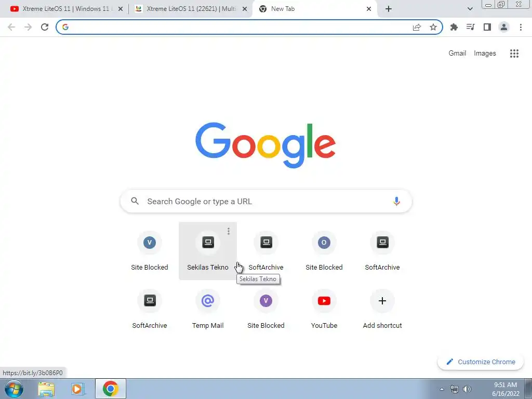Open the Extensions puzzle icon
The image size is (532, 399).
pos(454,27)
